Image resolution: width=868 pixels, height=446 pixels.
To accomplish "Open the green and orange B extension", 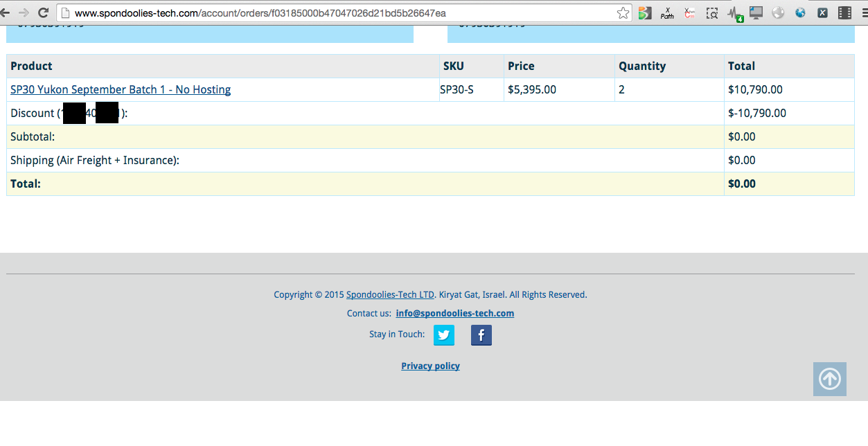I will [645, 12].
